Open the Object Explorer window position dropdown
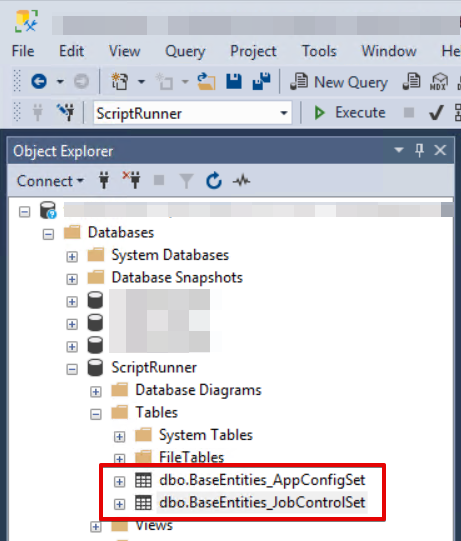This screenshot has width=461, height=541. tap(399, 150)
